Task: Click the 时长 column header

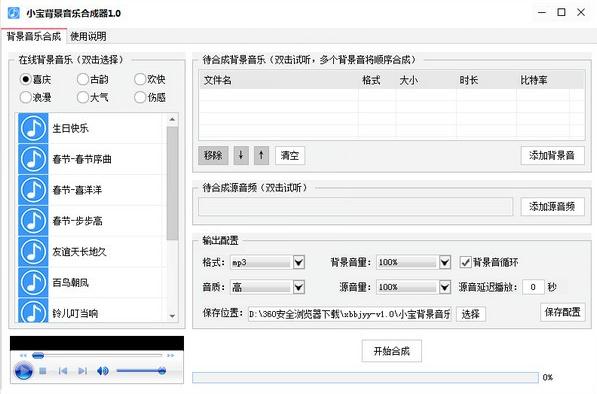Action: (486, 80)
